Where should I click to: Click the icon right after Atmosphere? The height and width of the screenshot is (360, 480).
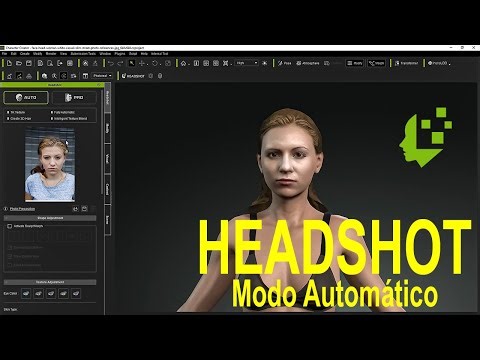[x=327, y=63]
